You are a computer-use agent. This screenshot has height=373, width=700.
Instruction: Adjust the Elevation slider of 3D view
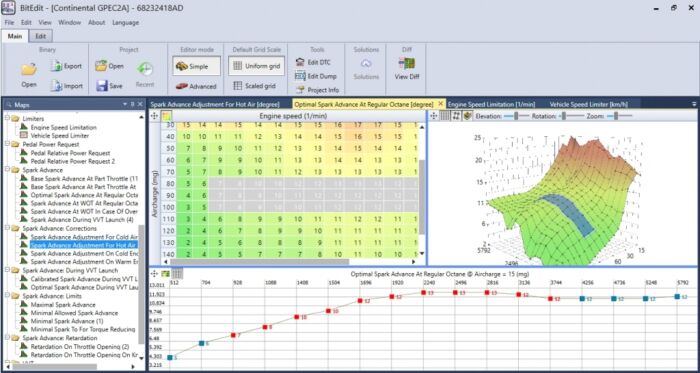point(516,116)
